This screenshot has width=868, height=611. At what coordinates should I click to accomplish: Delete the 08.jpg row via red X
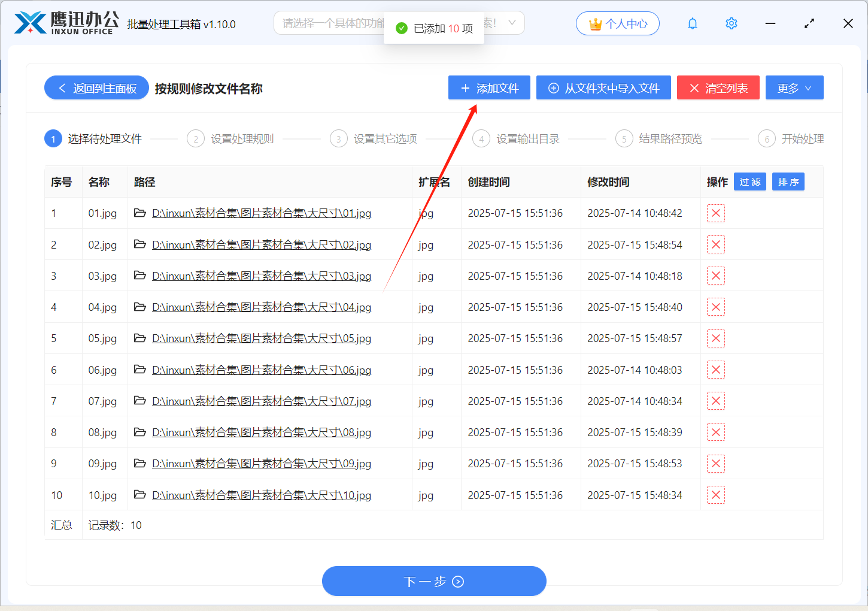pyautogui.click(x=716, y=432)
